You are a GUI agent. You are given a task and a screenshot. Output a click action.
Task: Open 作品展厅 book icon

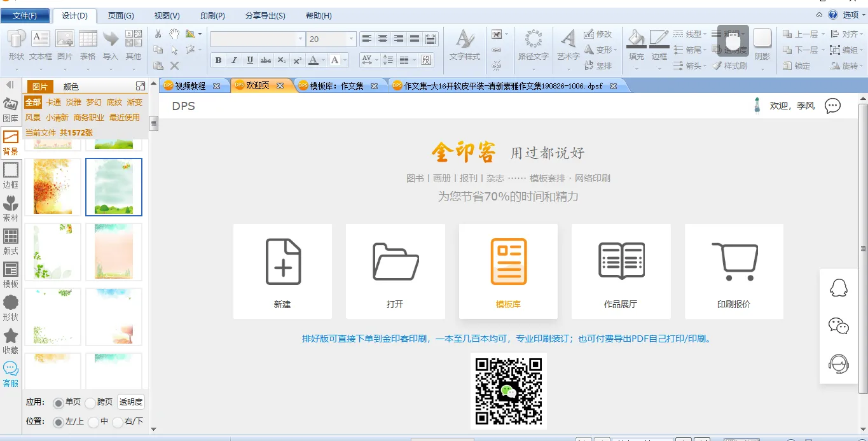[621, 262]
